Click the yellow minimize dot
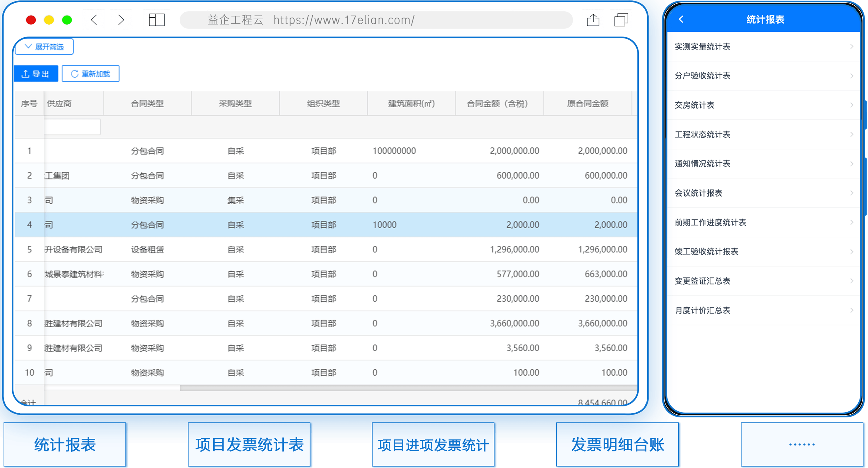The width and height of the screenshot is (868, 468). point(49,20)
